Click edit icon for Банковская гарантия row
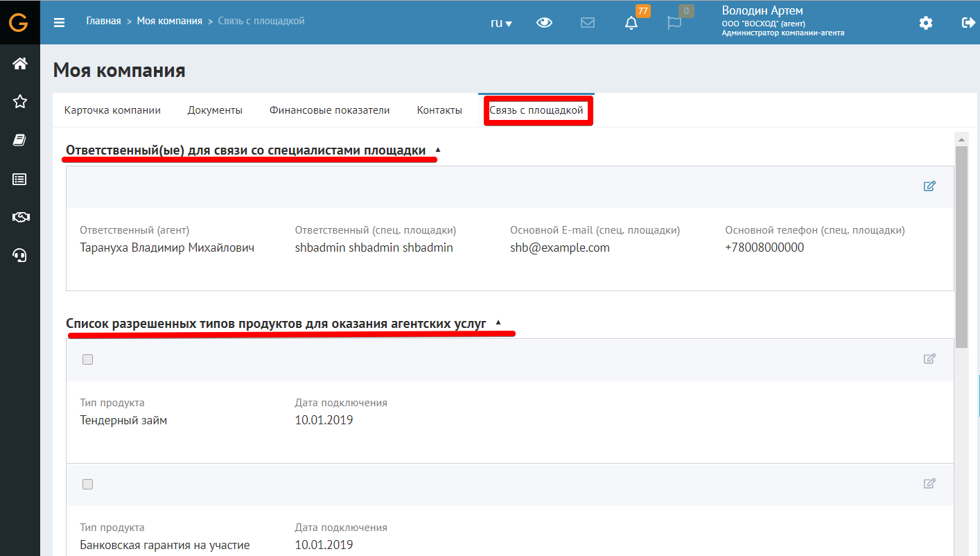The width and height of the screenshot is (980, 556). click(x=930, y=484)
